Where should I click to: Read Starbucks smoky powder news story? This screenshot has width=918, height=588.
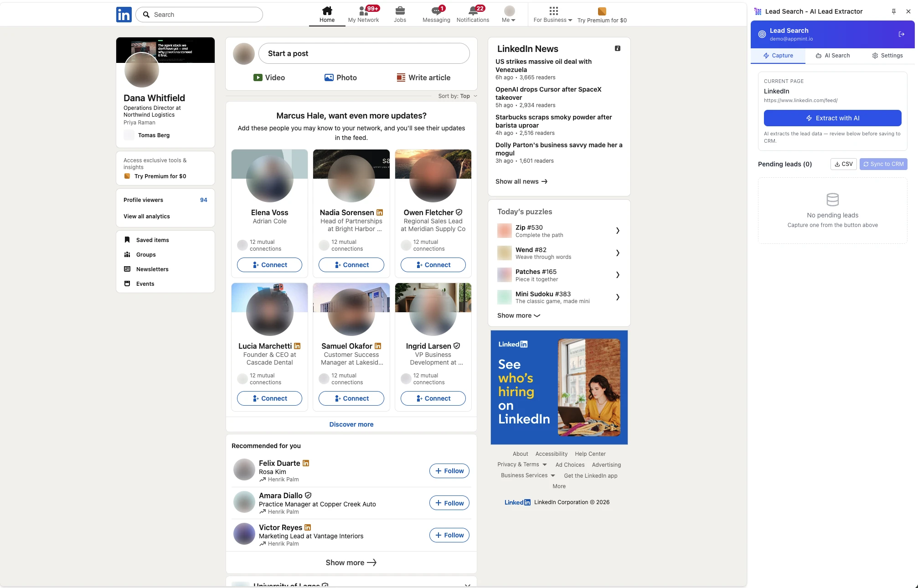pyautogui.click(x=553, y=121)
